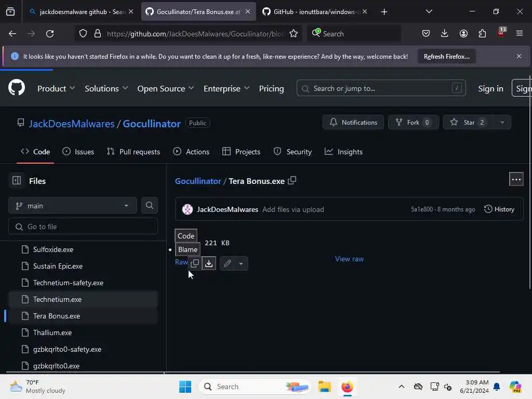The image size is (532, 399).
Task: Click Refresh Firefox button
Action: click(446, 56)
